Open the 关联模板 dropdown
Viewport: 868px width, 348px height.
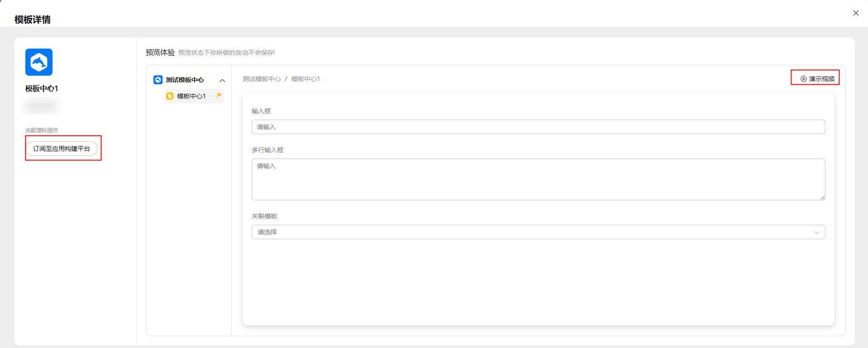[x=538, y=232]
